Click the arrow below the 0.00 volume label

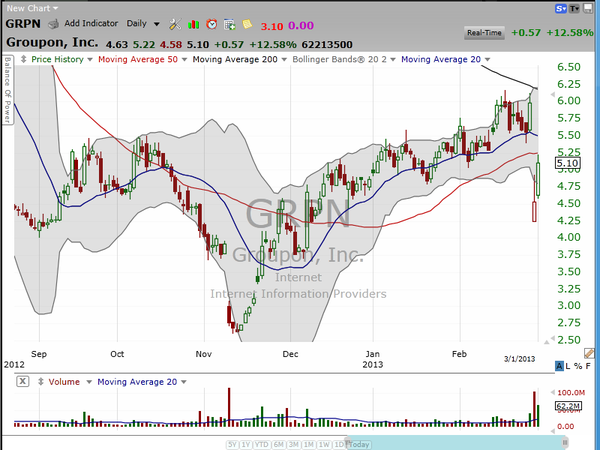pos(552,431)
